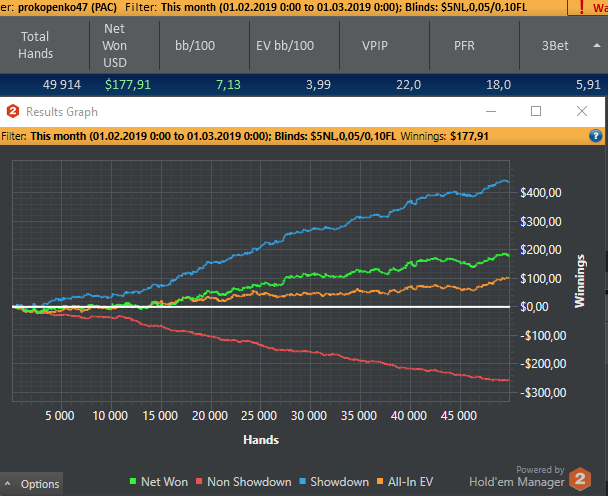Select the 22,0 VPIP value
The height and width of the screenshot is (496, 608).
pyautogui.click(x=408, y=85)
